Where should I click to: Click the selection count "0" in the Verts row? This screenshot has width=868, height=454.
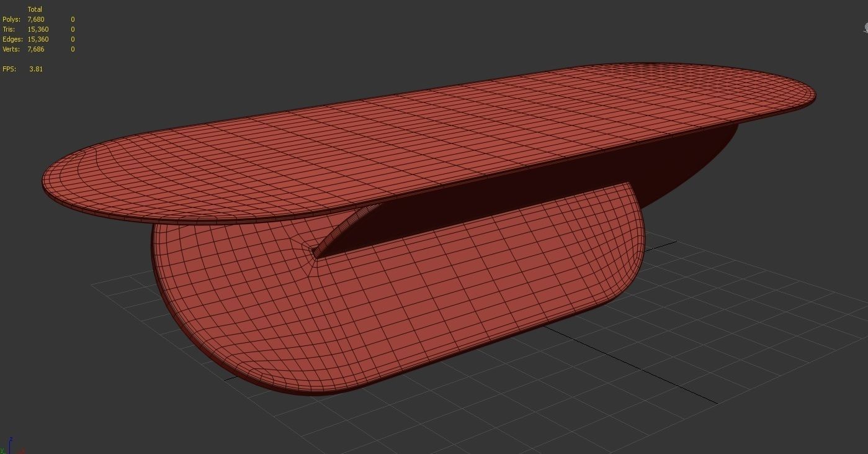(73, 49)
